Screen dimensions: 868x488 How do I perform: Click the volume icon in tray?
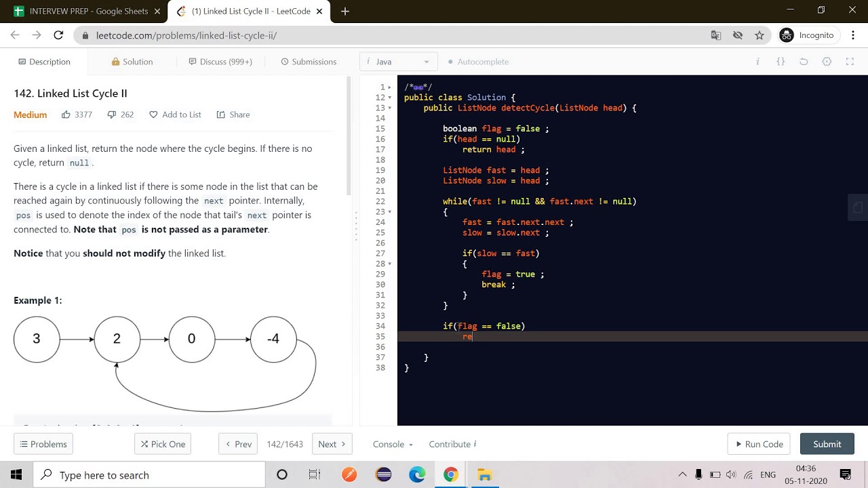tap(730, 474)
